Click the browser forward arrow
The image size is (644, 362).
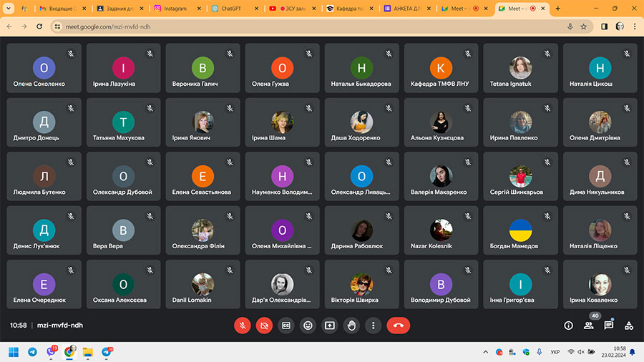pyautogui.click(x=24, y=26)
